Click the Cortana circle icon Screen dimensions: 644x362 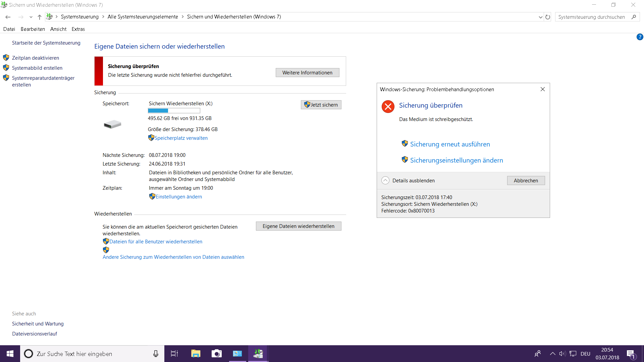click(x=29, y=354)
